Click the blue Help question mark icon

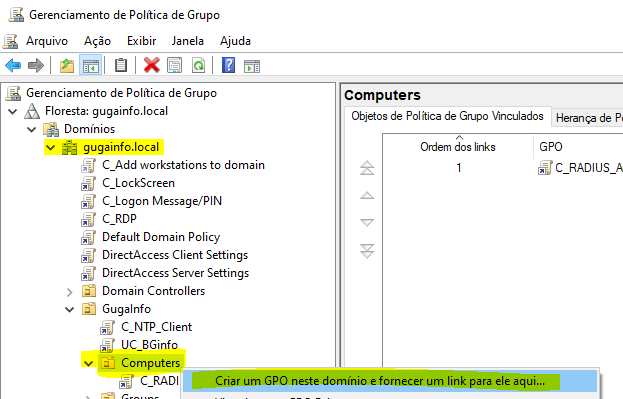pyautogui.click(x=228, y=65)
